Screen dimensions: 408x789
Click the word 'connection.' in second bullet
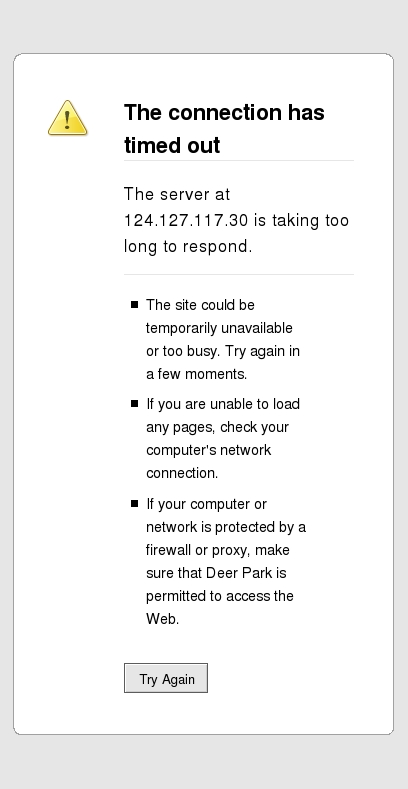coord(182,473)
